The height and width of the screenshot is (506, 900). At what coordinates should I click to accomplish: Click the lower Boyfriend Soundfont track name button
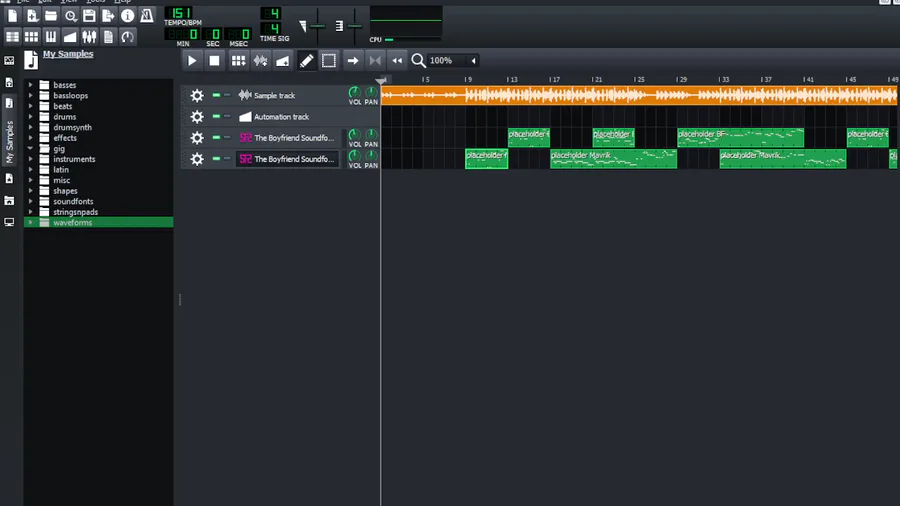(x=288, y=159)
